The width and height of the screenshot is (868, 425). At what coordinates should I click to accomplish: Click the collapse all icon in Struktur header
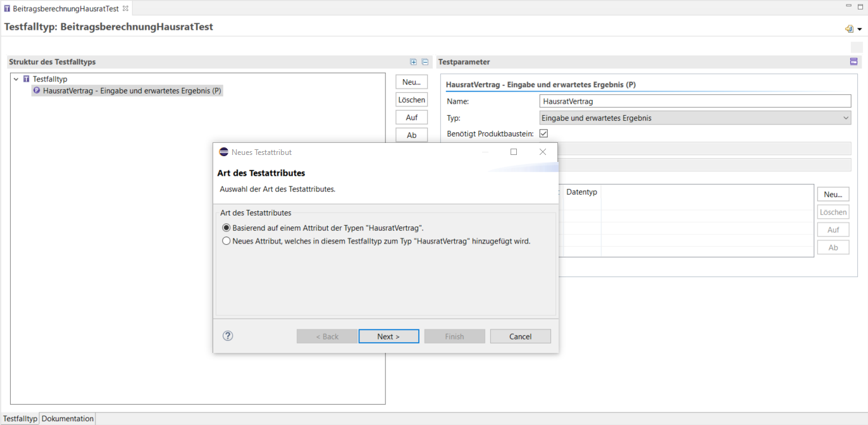tap(425, 62)
